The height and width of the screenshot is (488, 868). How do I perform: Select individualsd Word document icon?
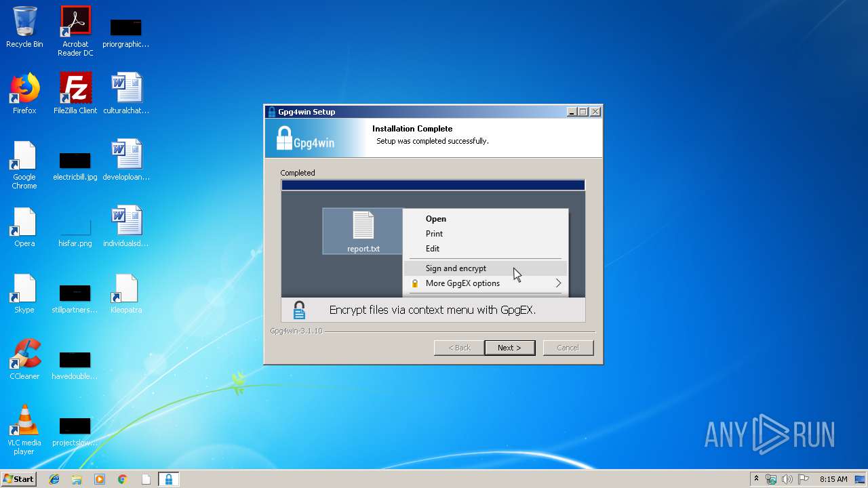pos(126,227)
